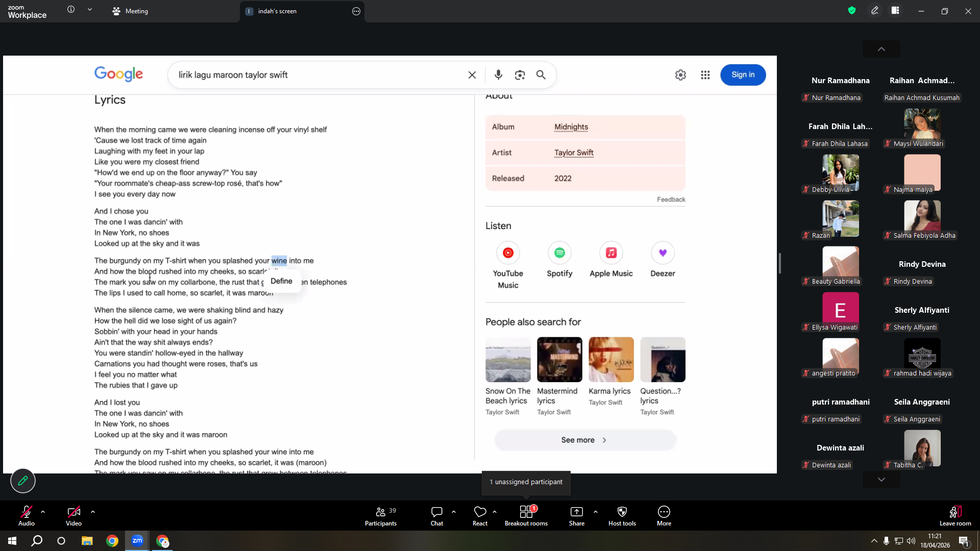Show hidden system tray icons
Viewport: 980px width, 551px height.
(x=874, y=541)
